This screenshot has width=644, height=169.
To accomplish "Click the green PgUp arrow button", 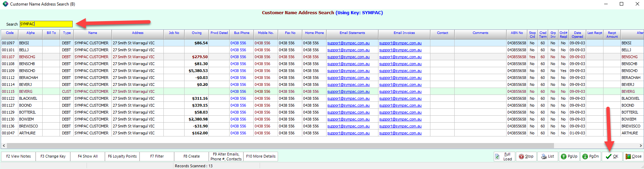I will 570,157.
